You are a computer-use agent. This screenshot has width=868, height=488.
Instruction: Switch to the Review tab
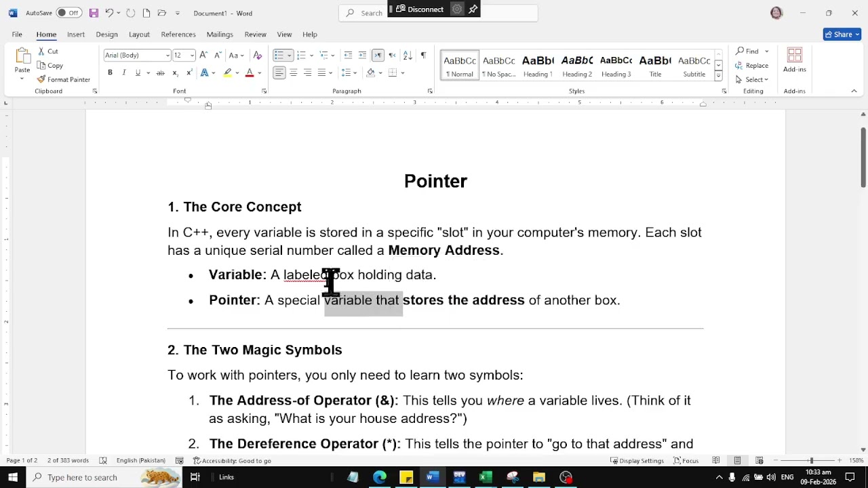[255, 34]
